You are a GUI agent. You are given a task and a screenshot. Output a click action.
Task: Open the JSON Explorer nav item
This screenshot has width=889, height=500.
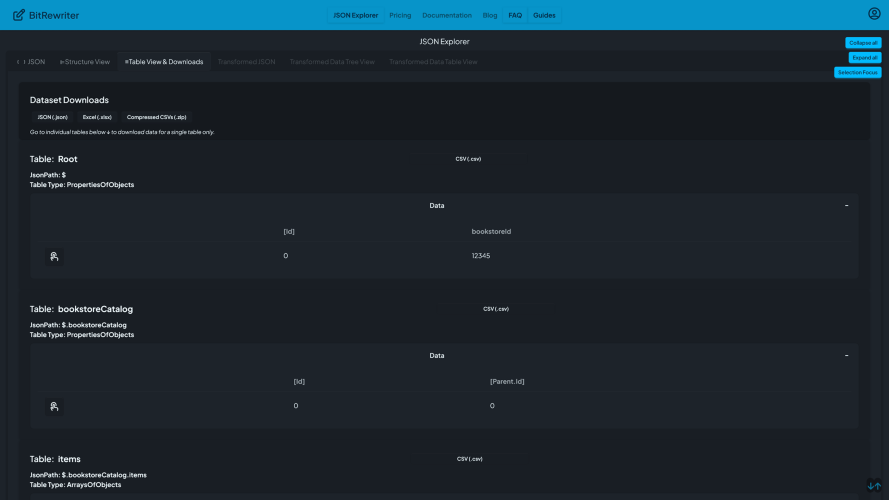point(355,15)
